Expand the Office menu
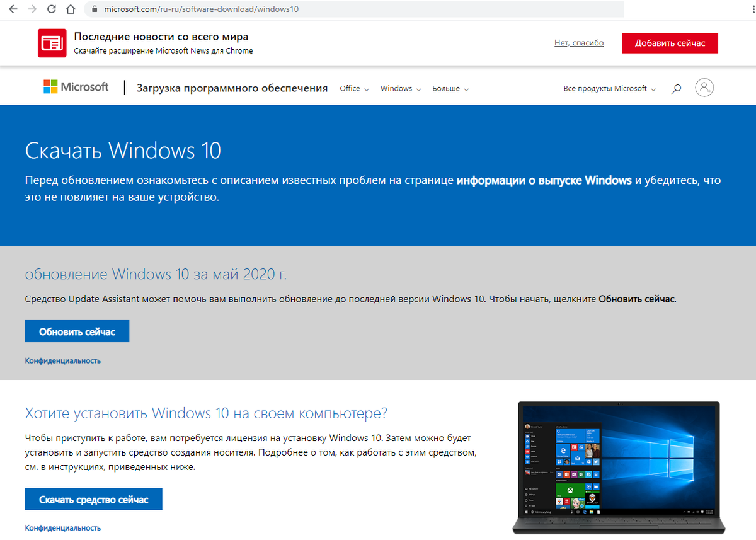The height and width of the screenshot is (540, 756). 354,89
